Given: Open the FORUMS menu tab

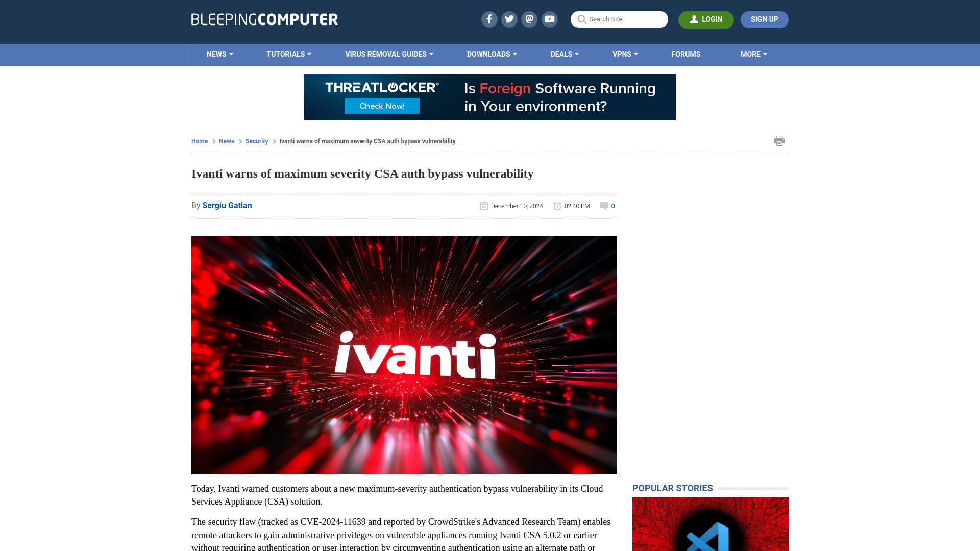Looking at the screenshot, I should click(x=686, y=54).
